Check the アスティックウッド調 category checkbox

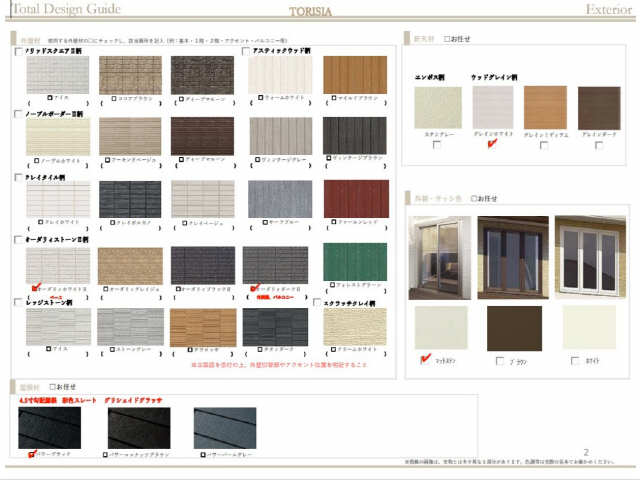246,50
